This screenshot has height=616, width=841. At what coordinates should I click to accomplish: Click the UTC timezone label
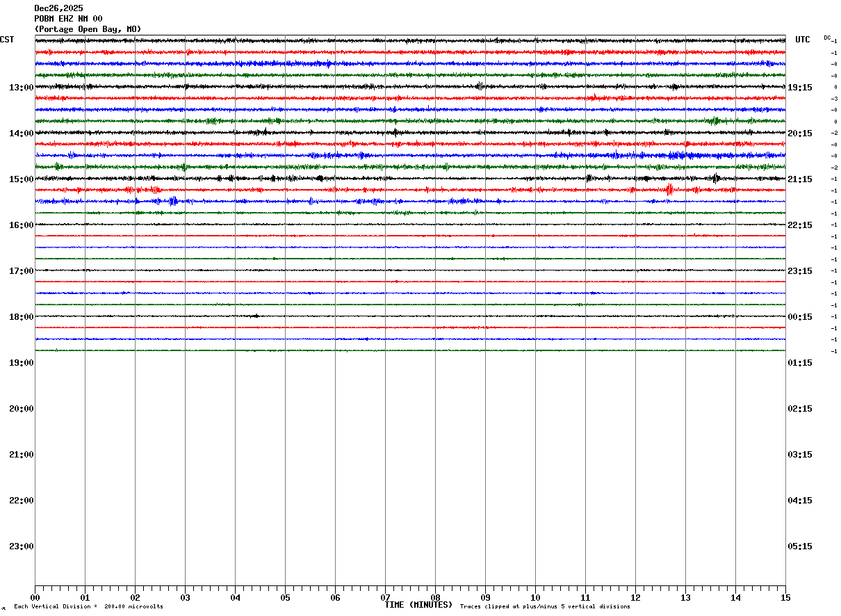(x=803, y=40)
